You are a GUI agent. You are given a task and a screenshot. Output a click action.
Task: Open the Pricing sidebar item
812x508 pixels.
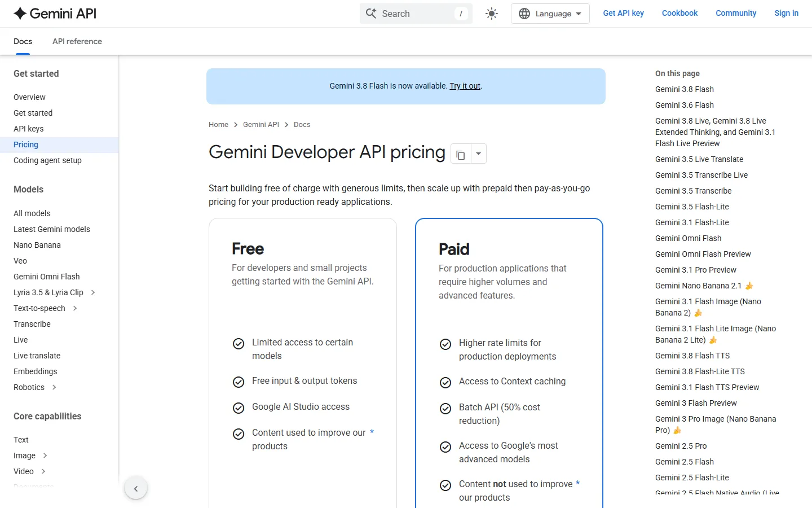[59, 144]
